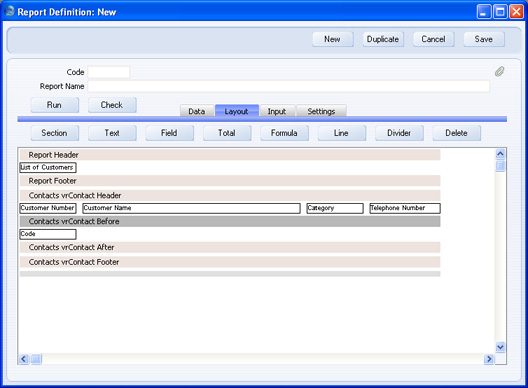
Task: Click the Text button
Action: (112, 133)
